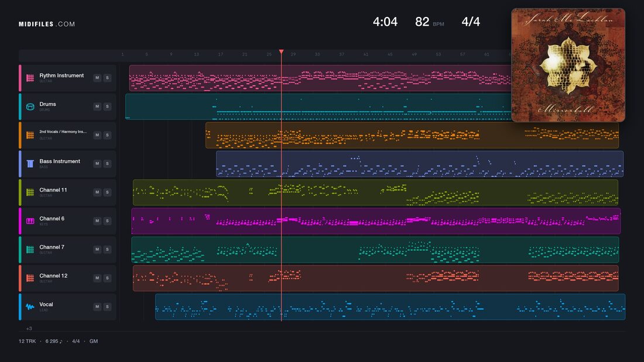The height and width of the screenshot is (362, 644).
Task: Mute the Channel 7 track
Action: pos(97,249)
